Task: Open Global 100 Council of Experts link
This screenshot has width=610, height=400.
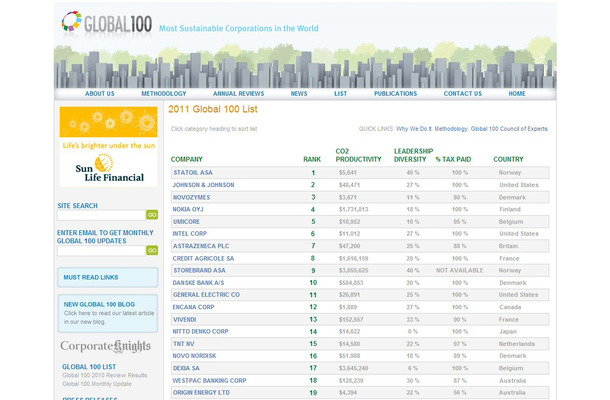Action: pos(510,129)
